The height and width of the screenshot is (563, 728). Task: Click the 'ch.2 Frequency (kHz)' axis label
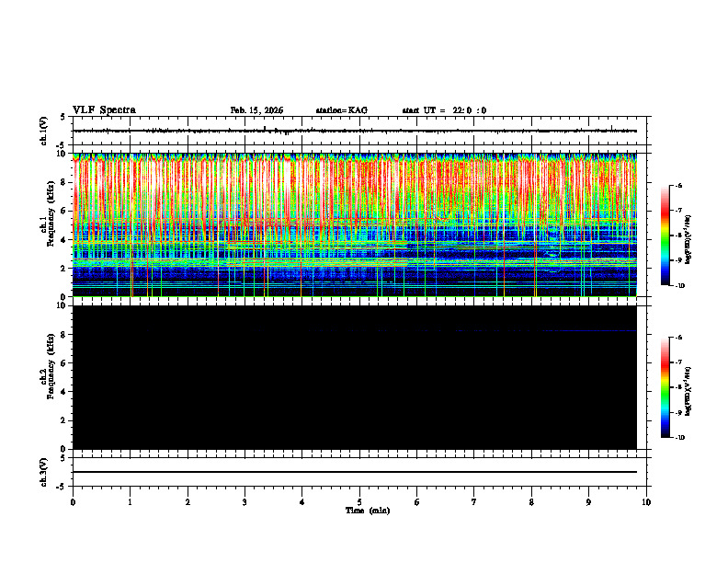click(x=48, y=366)
